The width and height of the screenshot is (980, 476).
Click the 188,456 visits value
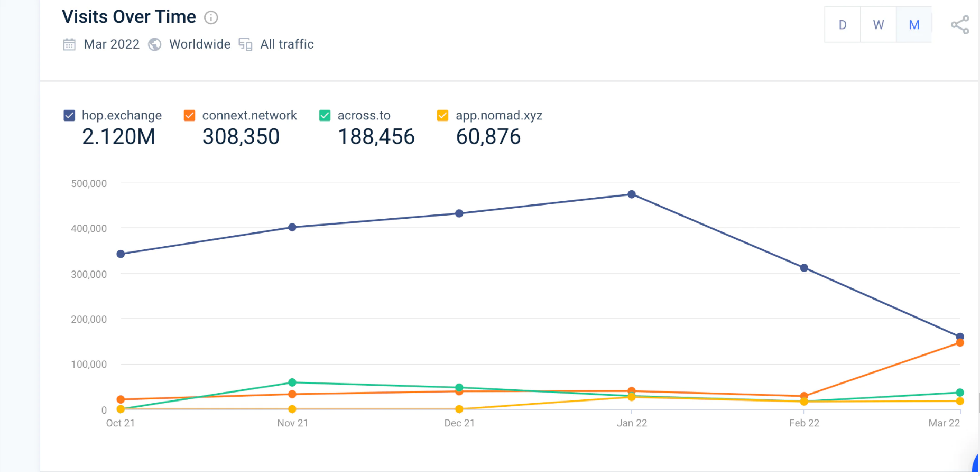pos(376,137)
